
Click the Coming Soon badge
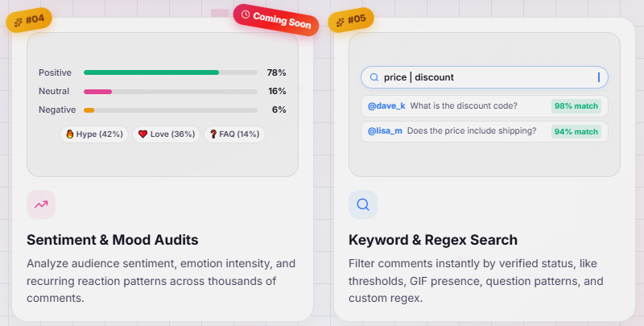(x=276, y=19)
